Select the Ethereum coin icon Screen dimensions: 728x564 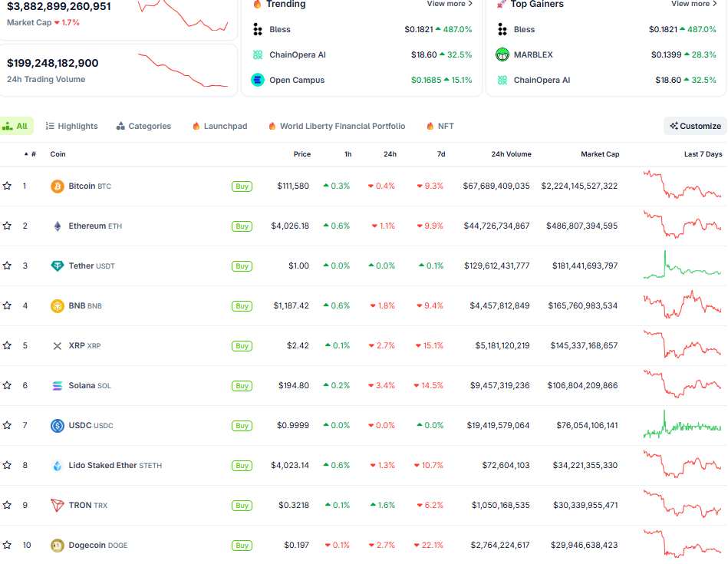57,226
